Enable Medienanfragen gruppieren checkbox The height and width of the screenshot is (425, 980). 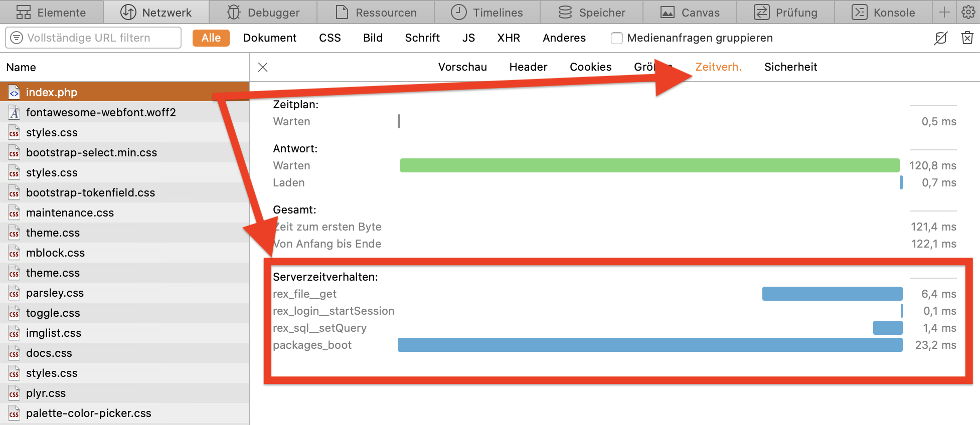(x=617, y=38)
